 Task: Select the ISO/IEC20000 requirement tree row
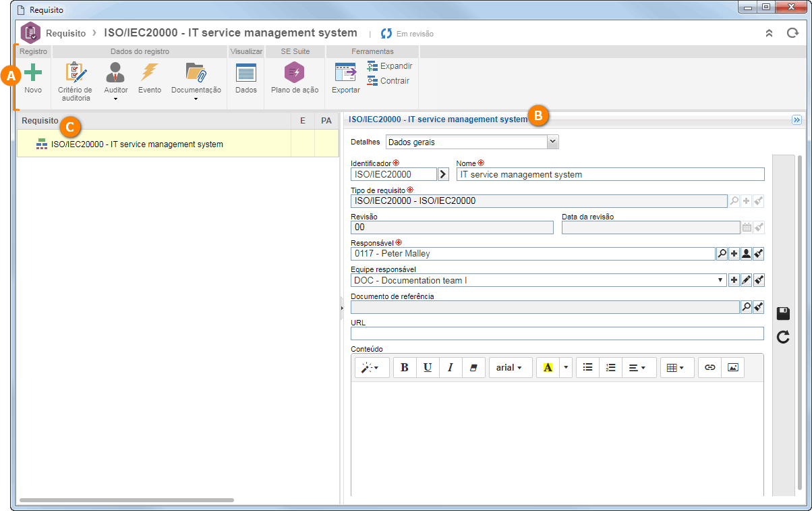[178, 144]
